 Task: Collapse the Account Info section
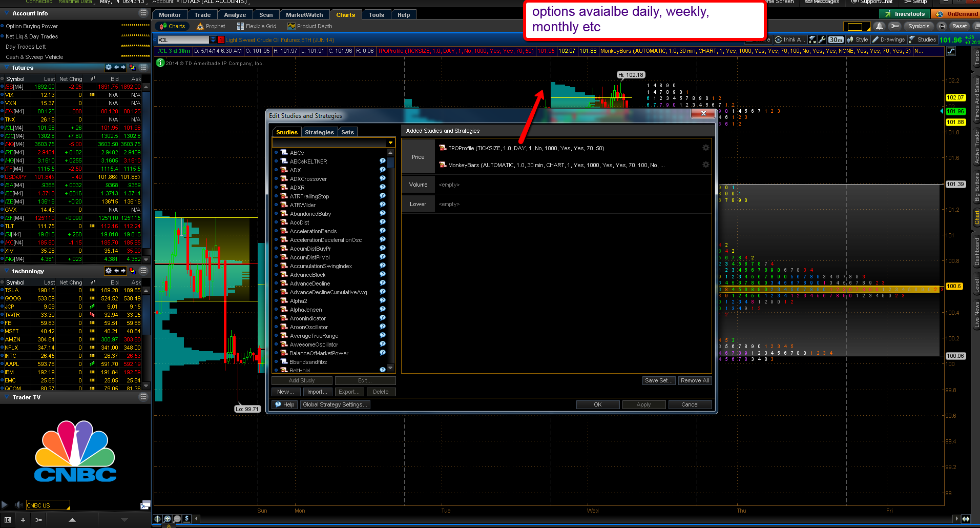click(x=7, y=13)
